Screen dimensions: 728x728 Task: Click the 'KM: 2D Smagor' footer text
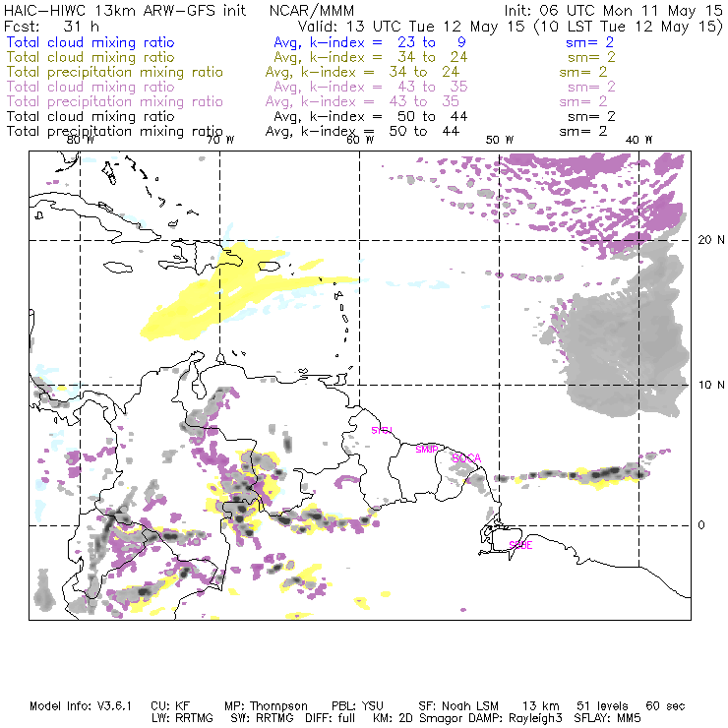pyautogui.click(x=416, y=719)
